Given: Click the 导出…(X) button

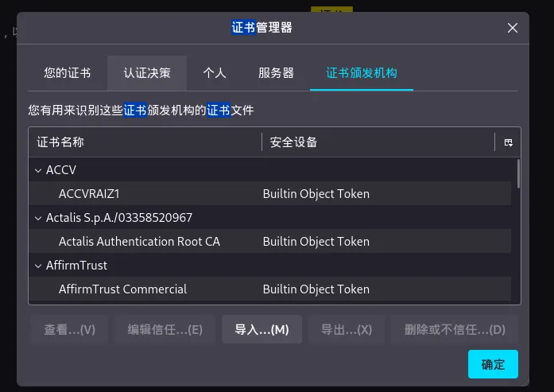Looking at the screenshot, I should (346, 329).
